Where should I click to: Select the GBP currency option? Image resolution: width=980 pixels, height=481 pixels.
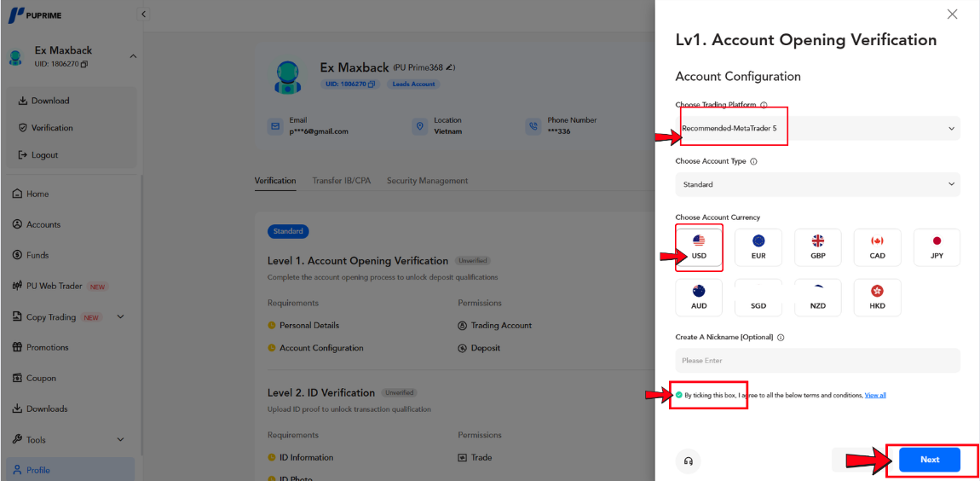click(817, 247)
